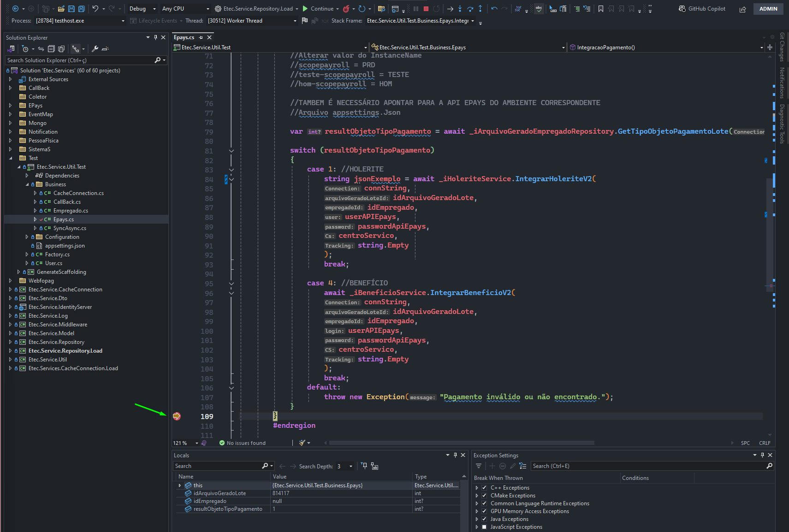This screenshot has width=789, height=532.
Task: Uncheck C++ Exceptions checkbox
Action: tap(484, 488)
